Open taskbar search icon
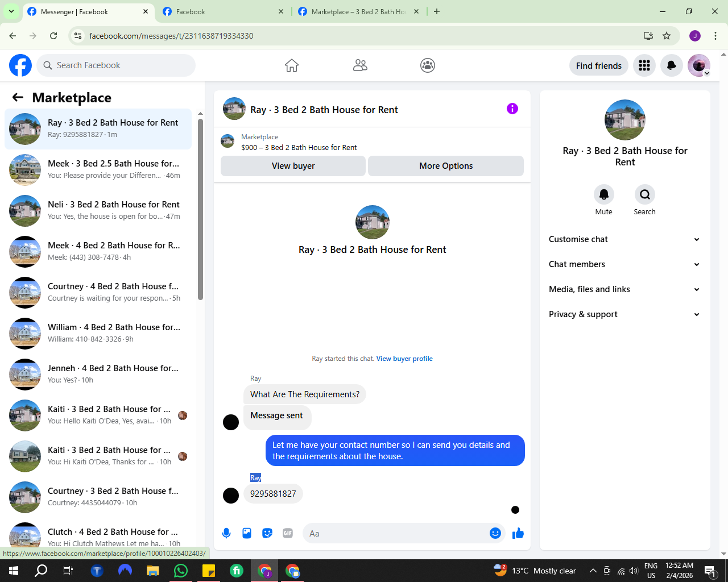728x582 pixels. pos(41,571)
